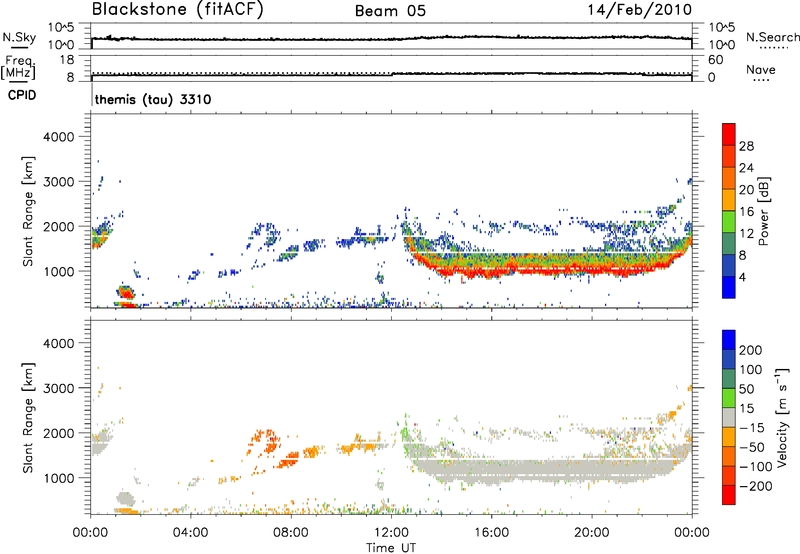Click the '16:00' time axis tick label
This screenshot has width=800, height=554.
(x=491, y=533)
